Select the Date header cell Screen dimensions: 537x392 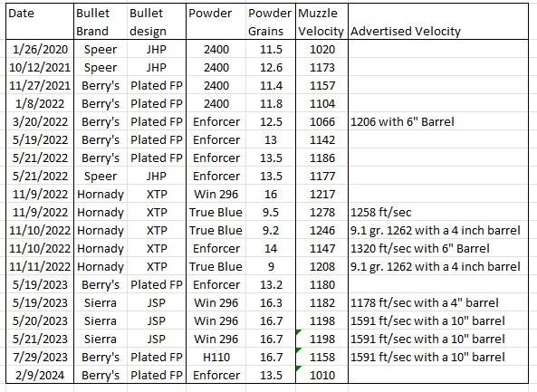pos(40,22)
